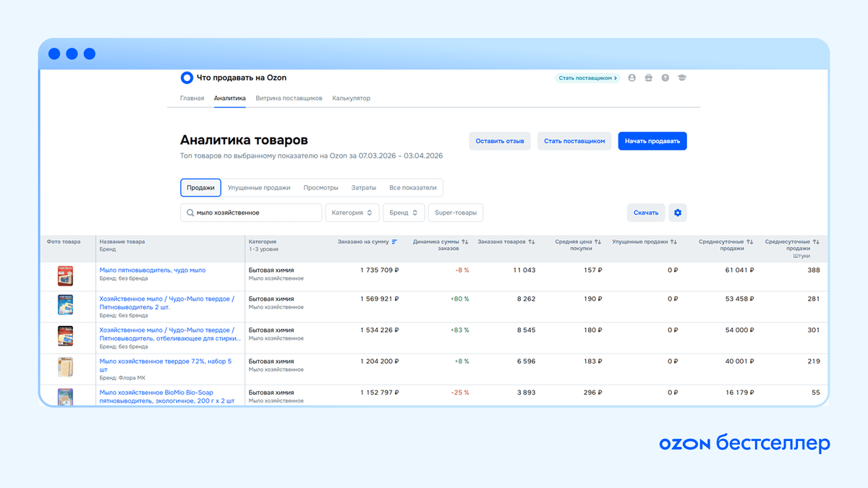Open photo of Мыло хозяйственное твердое 72%
This screenshot has width=868, height=488.
(x=66, y=367)
